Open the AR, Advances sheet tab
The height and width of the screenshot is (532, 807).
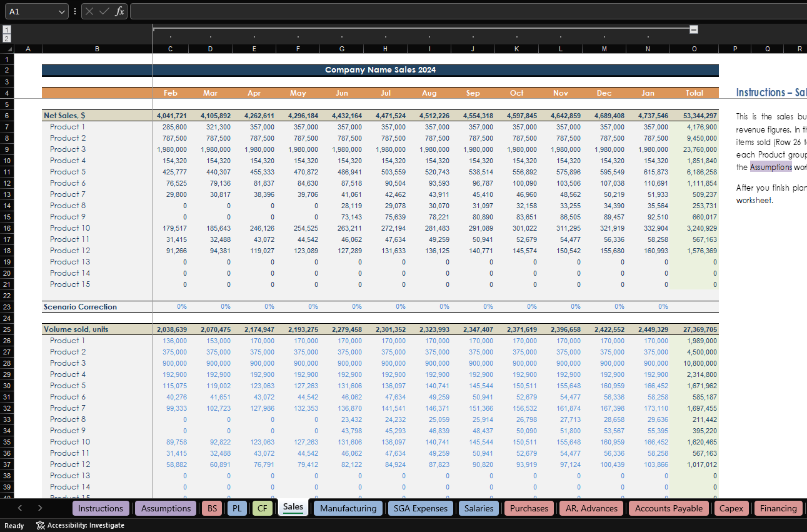(591, 508)
